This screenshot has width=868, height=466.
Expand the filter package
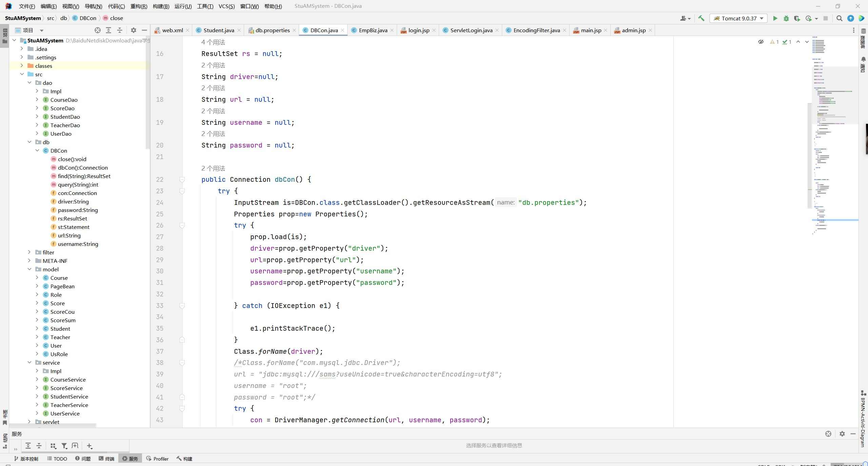(29, 252)
